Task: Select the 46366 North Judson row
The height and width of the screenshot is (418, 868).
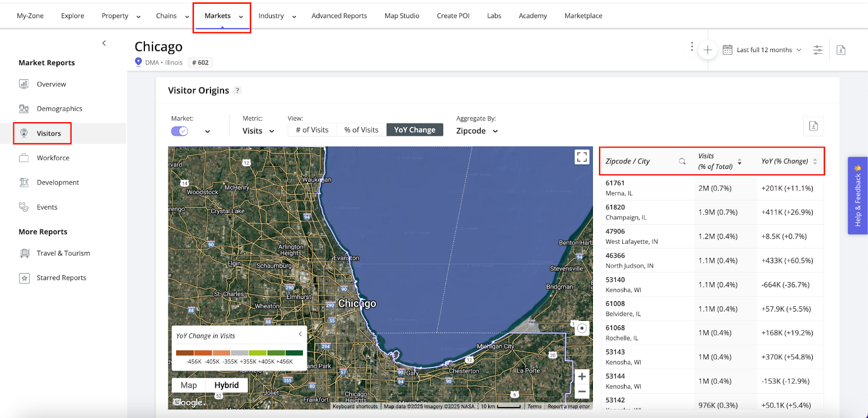Action: pyautogui.click(x=711, y=261)
